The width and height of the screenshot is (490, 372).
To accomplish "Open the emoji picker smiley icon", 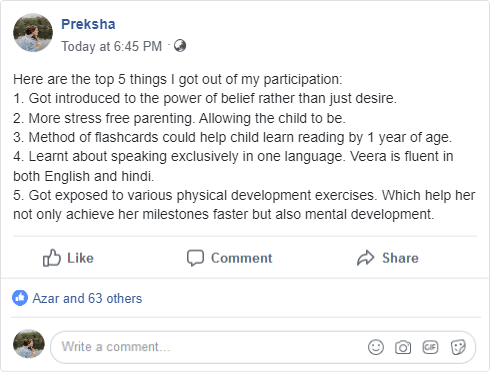I will tap(376, 347).
